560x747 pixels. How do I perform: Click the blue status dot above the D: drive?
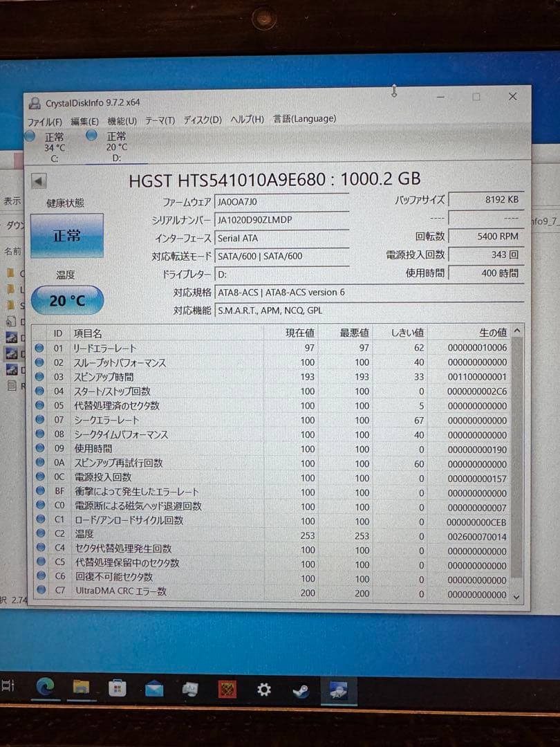point(91,136)
